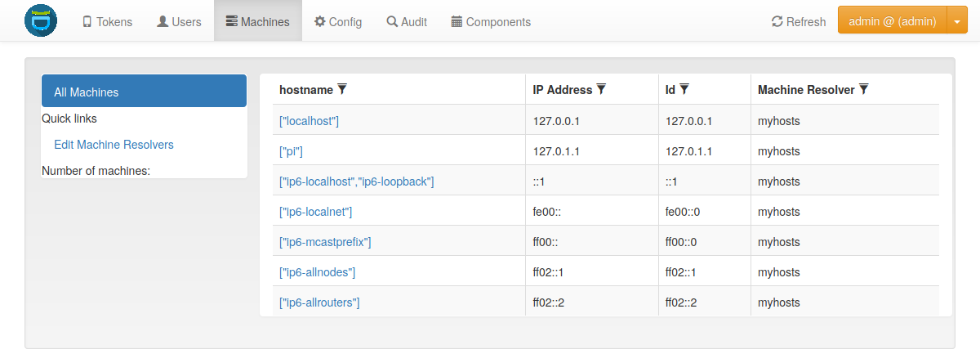Click the filter icon next to IP Address
Screen dimensions: 980x363
pyautogui.click(x=601, y=89)
